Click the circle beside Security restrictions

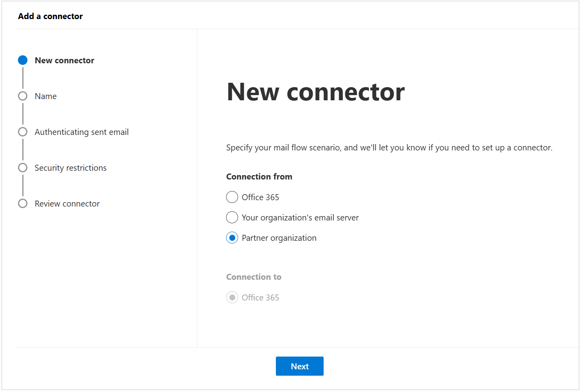23,168
